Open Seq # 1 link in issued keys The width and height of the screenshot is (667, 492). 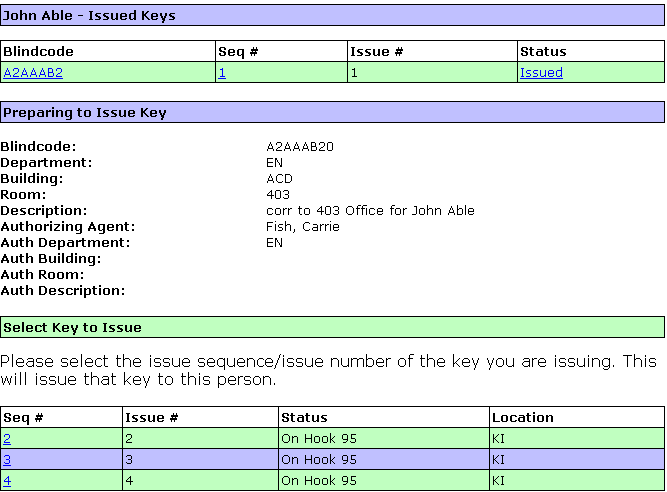tap(222, 73)
